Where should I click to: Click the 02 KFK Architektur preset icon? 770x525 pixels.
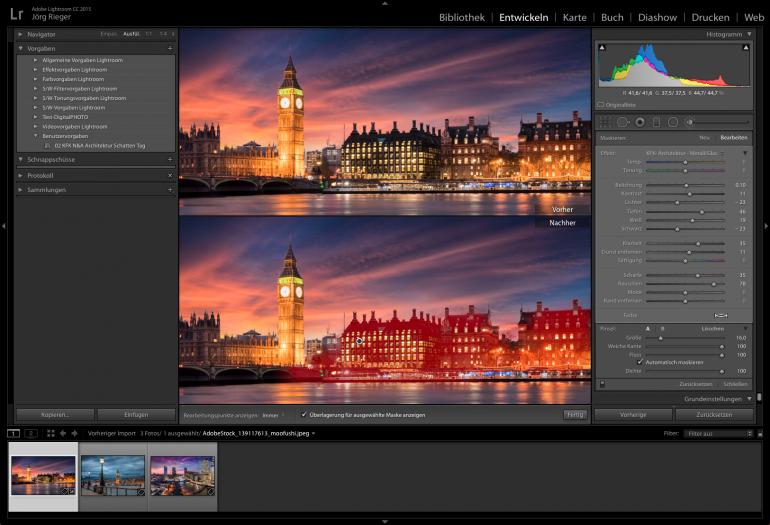[48, 146]
